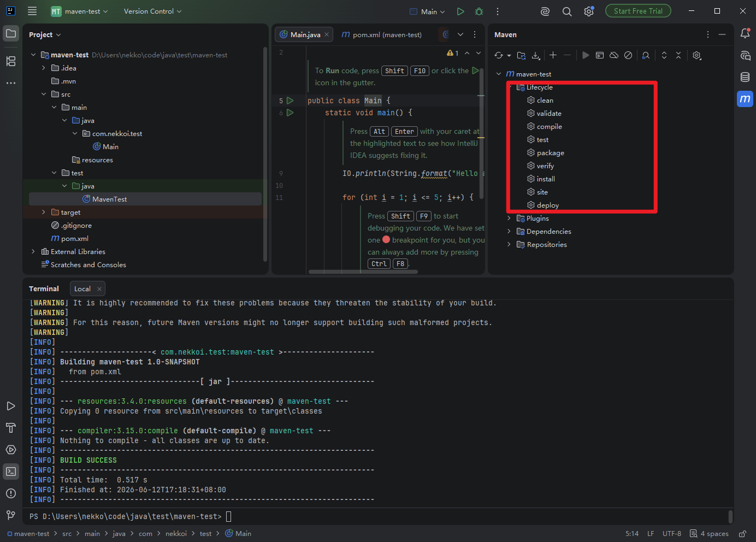
Task: Click generate sources and update folders icon
Action: coord(521,55)
